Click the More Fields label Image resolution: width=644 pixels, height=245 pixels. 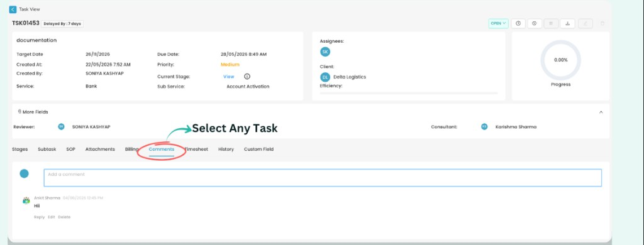point(35,112)
